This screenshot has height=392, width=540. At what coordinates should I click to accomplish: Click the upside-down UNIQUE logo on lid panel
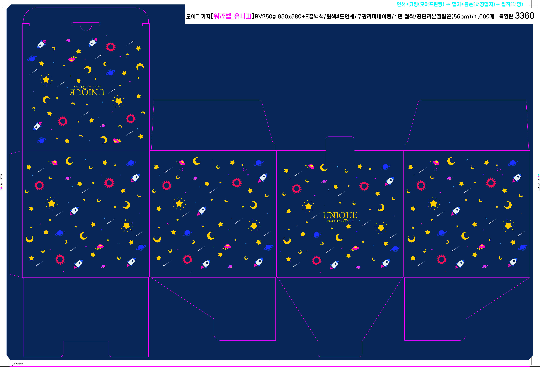(87, 92)
